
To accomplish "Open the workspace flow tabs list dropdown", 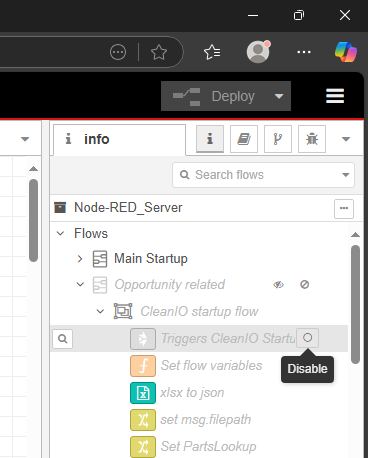I will coord(25,139).
